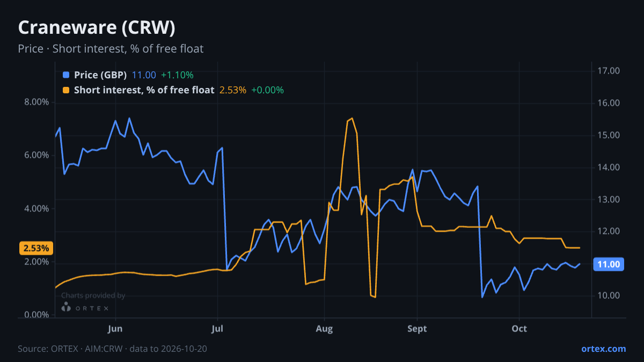Image resolution: width=644 pixels, height=362 pixels.
Task: Click the 2.53% short interest legend value
Action: click(x=233, y=90)
